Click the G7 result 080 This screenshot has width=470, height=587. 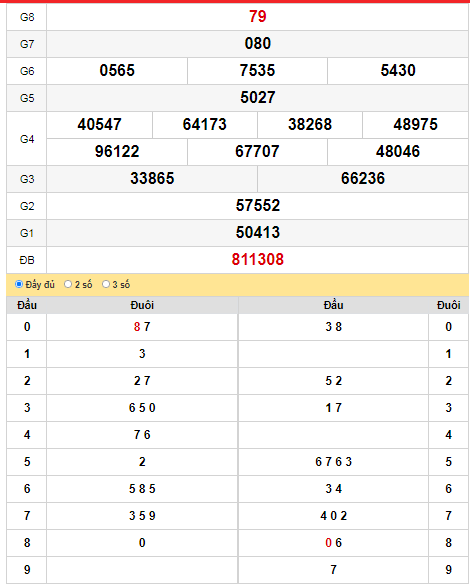258,43
